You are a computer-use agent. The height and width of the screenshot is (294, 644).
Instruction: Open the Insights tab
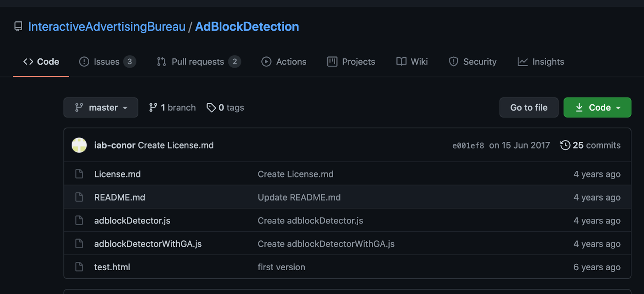pos(541,62)
